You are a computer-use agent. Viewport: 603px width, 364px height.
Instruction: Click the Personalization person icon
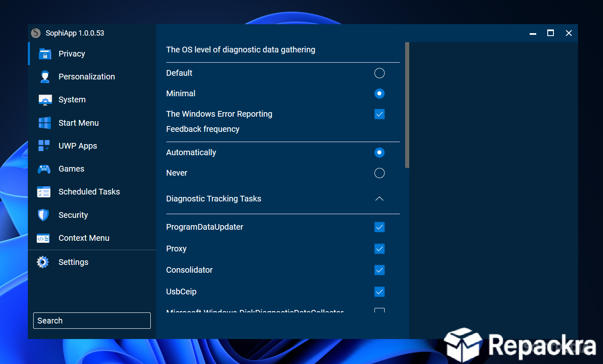(x=45, y=77)
